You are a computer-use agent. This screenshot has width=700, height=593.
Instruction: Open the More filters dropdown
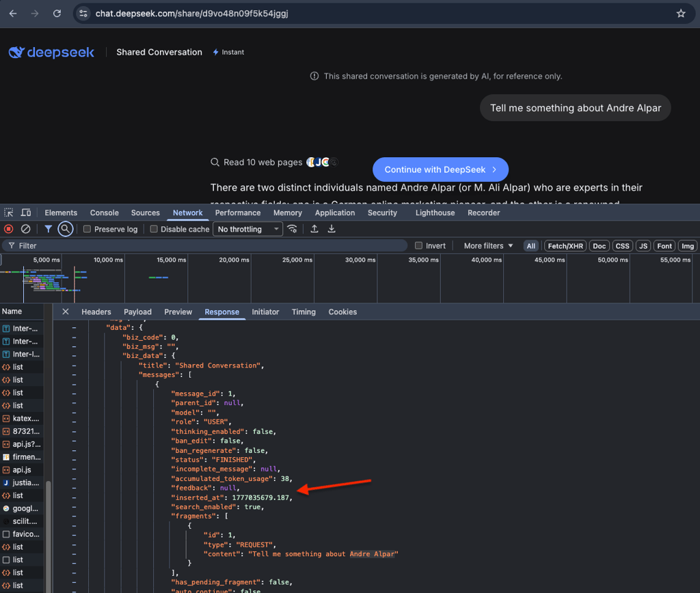(488, 245)
